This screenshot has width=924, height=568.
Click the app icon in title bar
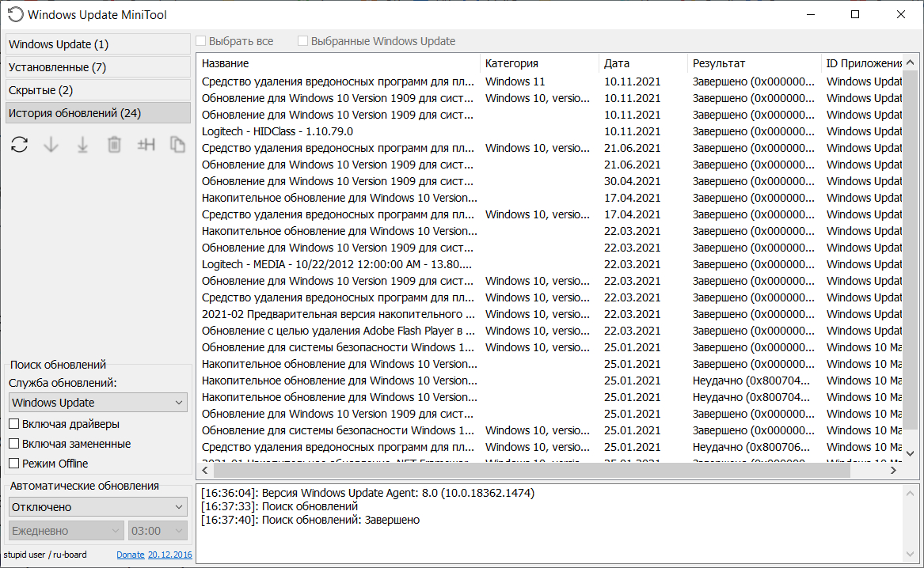[15, 15]
